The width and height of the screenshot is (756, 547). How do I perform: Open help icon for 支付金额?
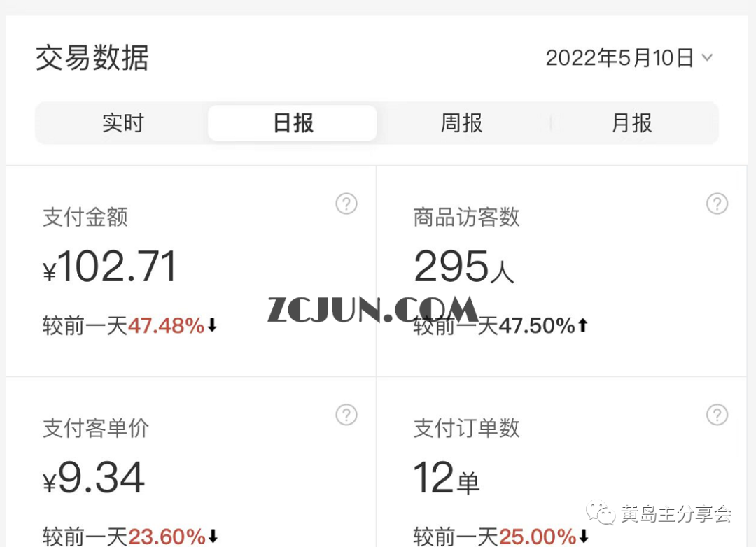pyautogui.click(x=346, y=204)
